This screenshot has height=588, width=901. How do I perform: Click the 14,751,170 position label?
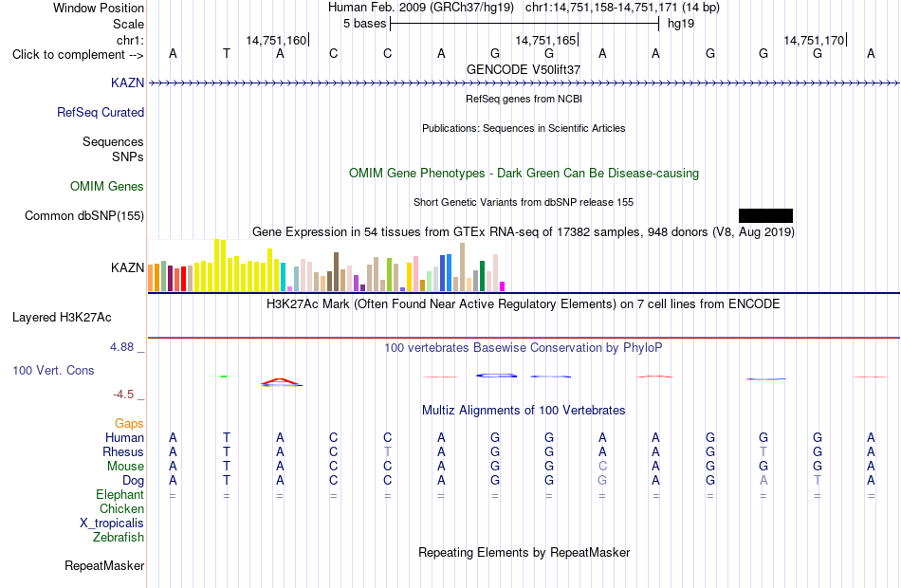(x=815, y=40)
